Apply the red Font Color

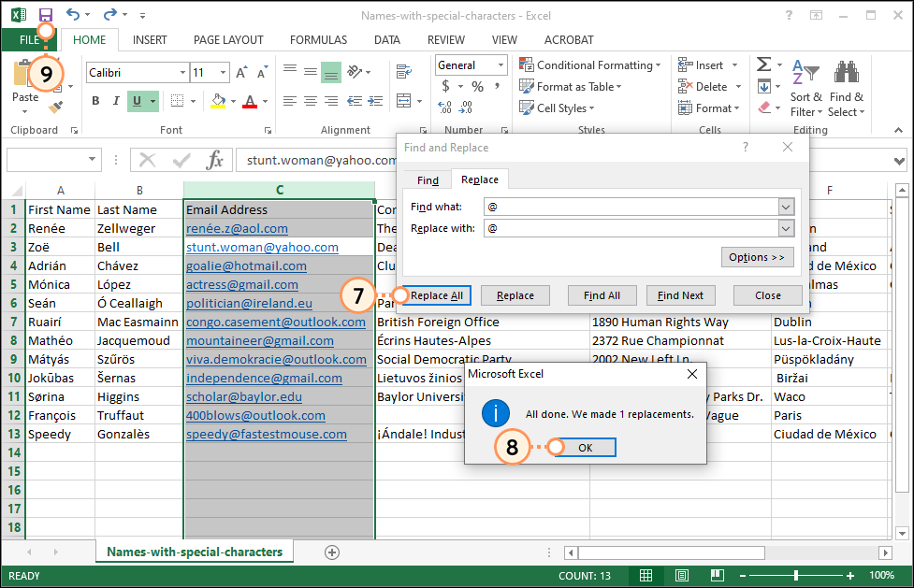[250, 101]
